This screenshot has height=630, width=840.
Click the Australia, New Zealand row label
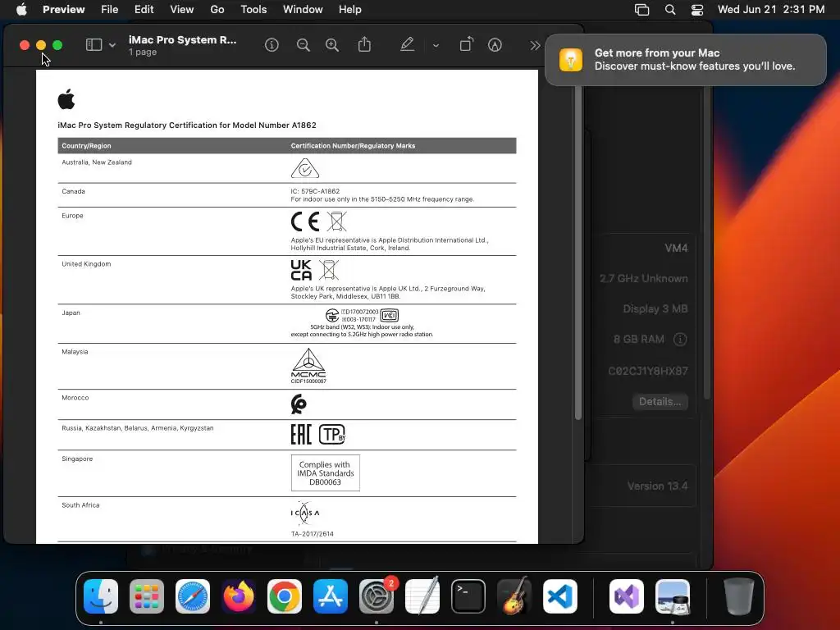pos(97,162)
